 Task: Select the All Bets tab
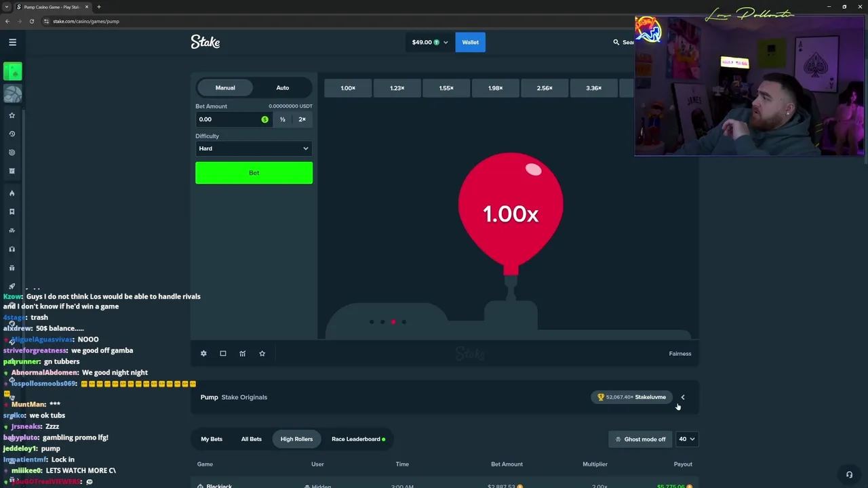pyautogui.click(x=251, y=439)
